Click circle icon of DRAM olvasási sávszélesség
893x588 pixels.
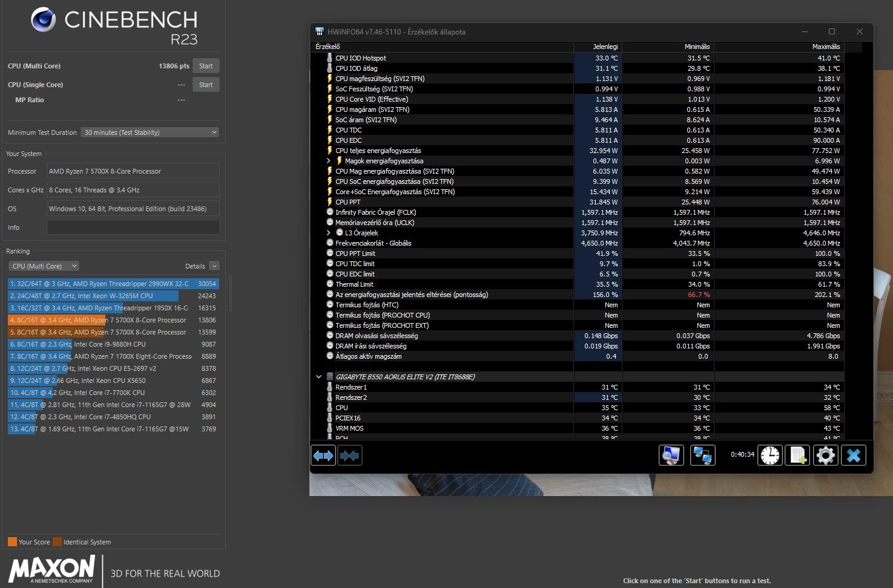(x=330, y=336)
